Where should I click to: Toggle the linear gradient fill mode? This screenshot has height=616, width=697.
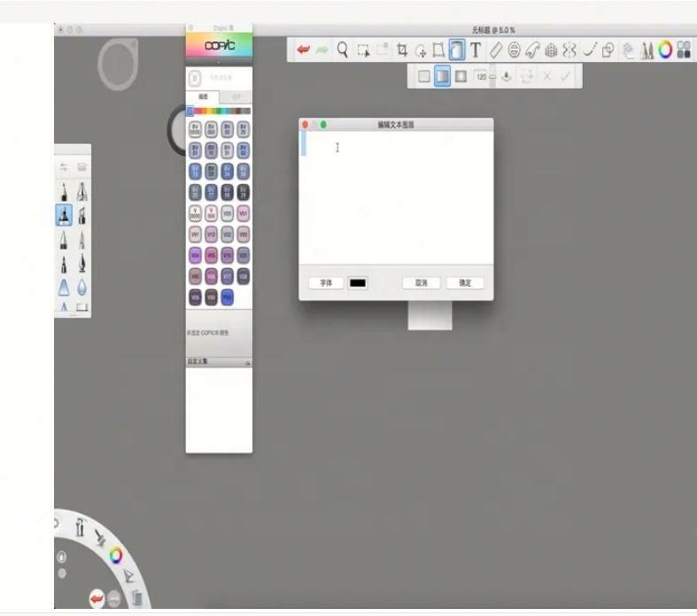coord(443,76)
